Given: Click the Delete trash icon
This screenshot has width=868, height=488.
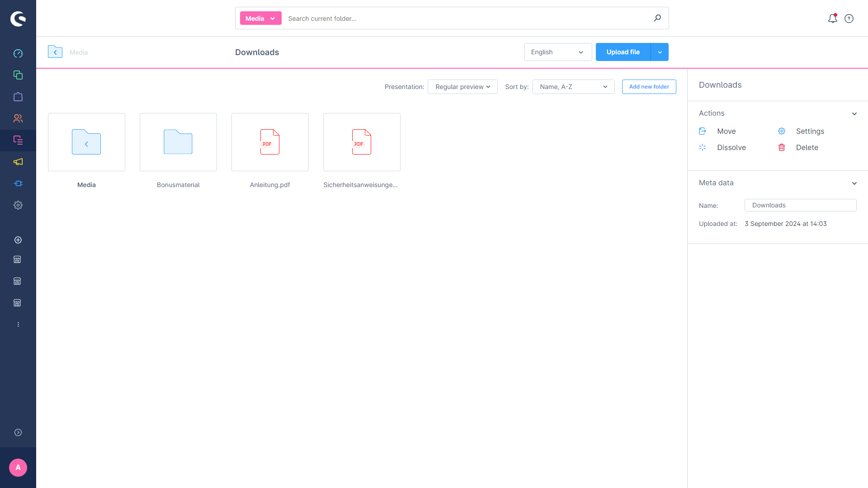Looking at the screenshot, I should click(782, 147).
